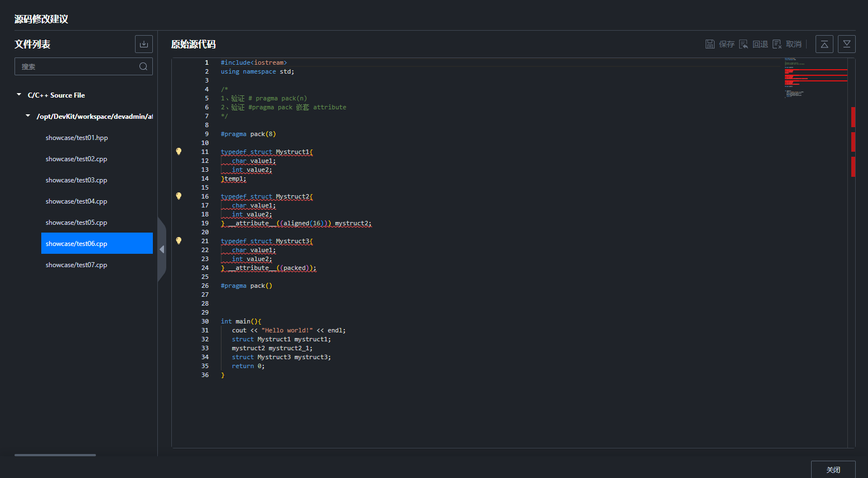The image size is (868, 478).
Task: Click the topmost red marker in the overview ruler
Action: click(853, 117)
